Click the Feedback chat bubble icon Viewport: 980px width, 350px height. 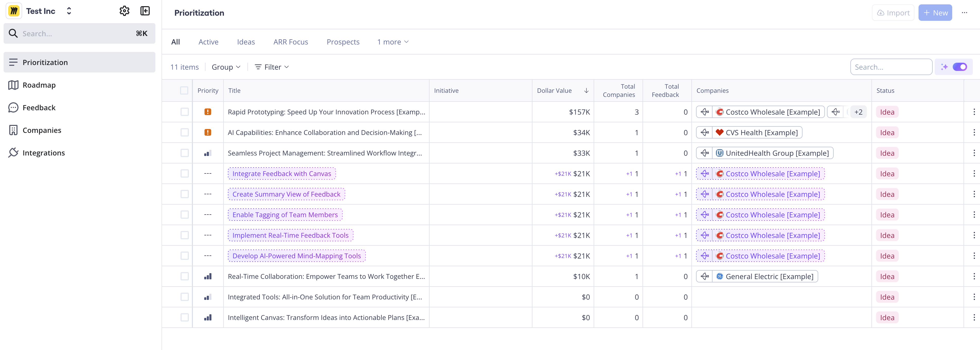pyautogui.click(x=13, y=108)
